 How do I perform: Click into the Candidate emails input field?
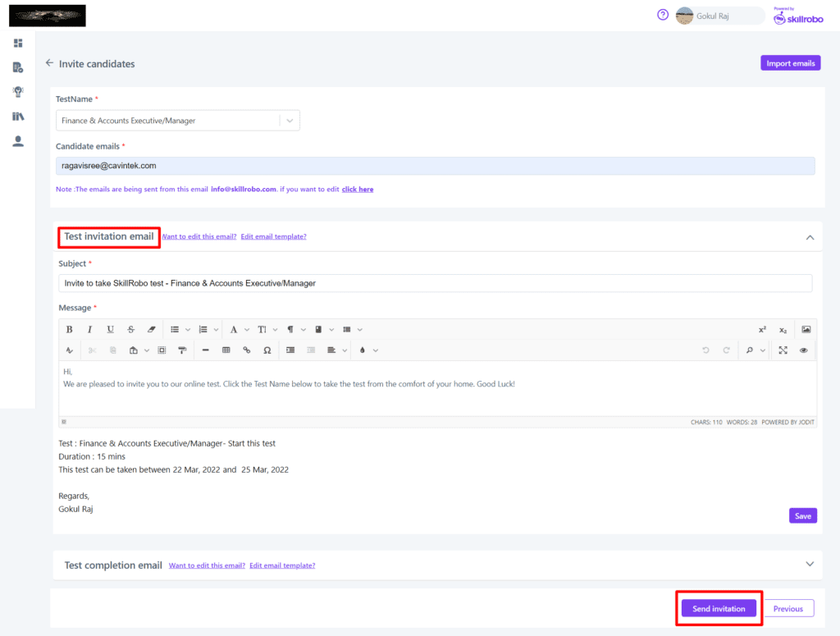[435, 166]
